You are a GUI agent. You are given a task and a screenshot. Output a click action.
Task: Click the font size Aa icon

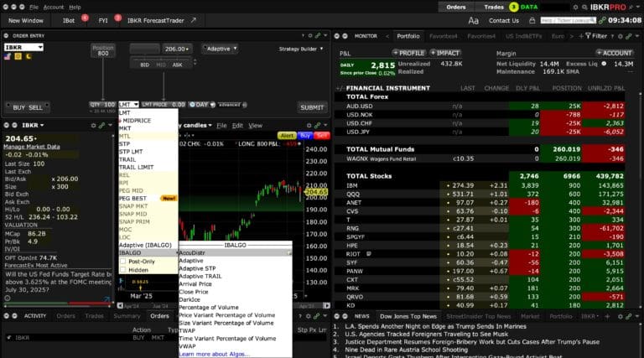coord(473,20)
